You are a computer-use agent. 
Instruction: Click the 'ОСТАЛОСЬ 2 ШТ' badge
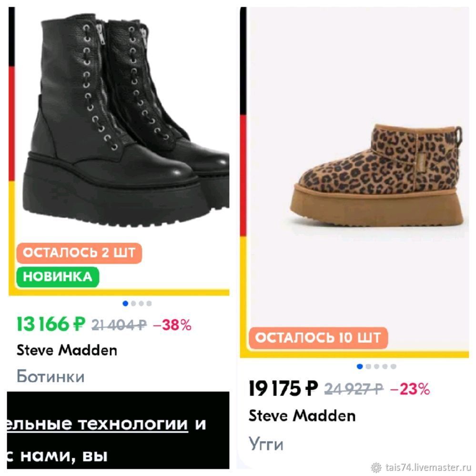coord(79,253)
